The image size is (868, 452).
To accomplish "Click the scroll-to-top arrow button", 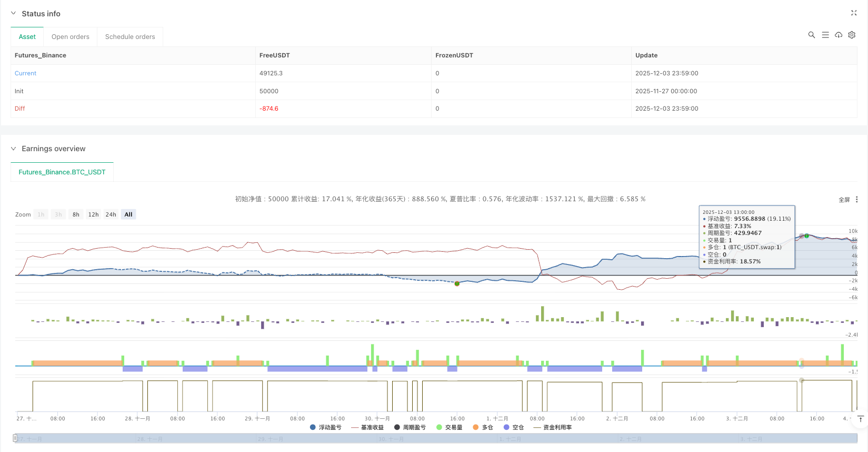I will point(861,419).
